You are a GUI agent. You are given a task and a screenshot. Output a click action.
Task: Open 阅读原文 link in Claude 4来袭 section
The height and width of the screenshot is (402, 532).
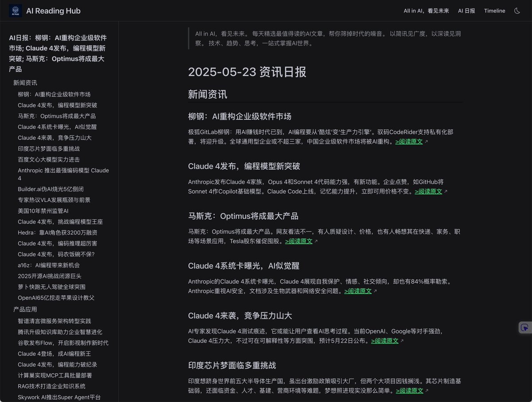385,341
